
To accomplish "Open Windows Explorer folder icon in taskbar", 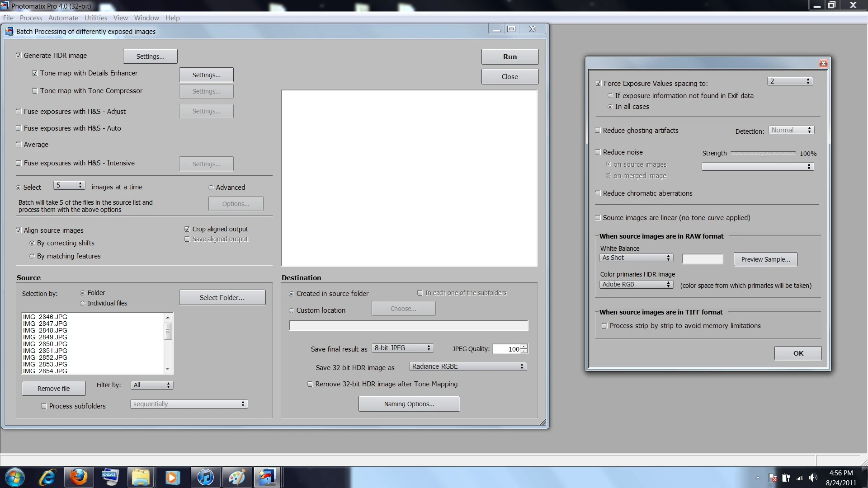I will [x=141, y=477].
